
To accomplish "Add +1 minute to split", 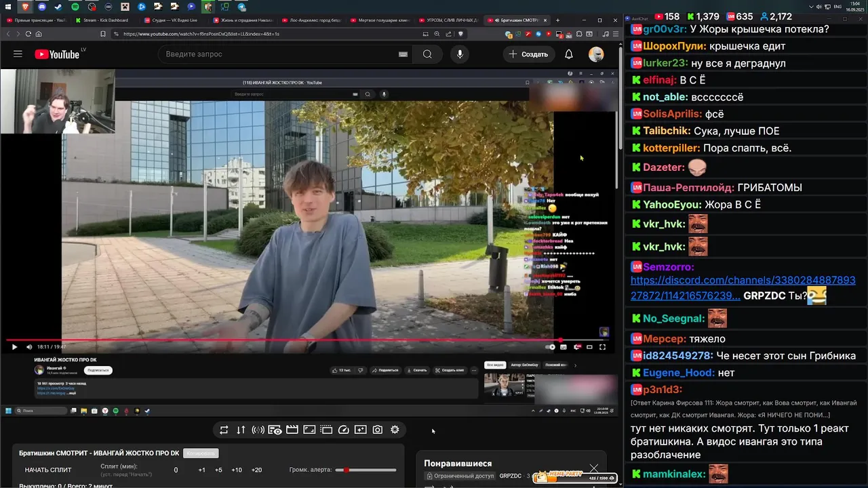I will [201, 470].
